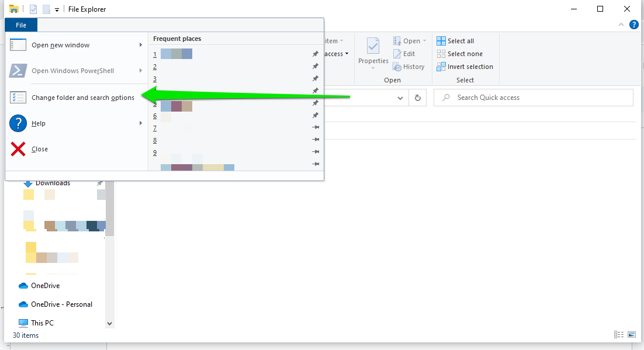644x350 pixels.
Task: Click the blue Help question icon in menu
Action: pyautogui.click(x=18, y=123)
